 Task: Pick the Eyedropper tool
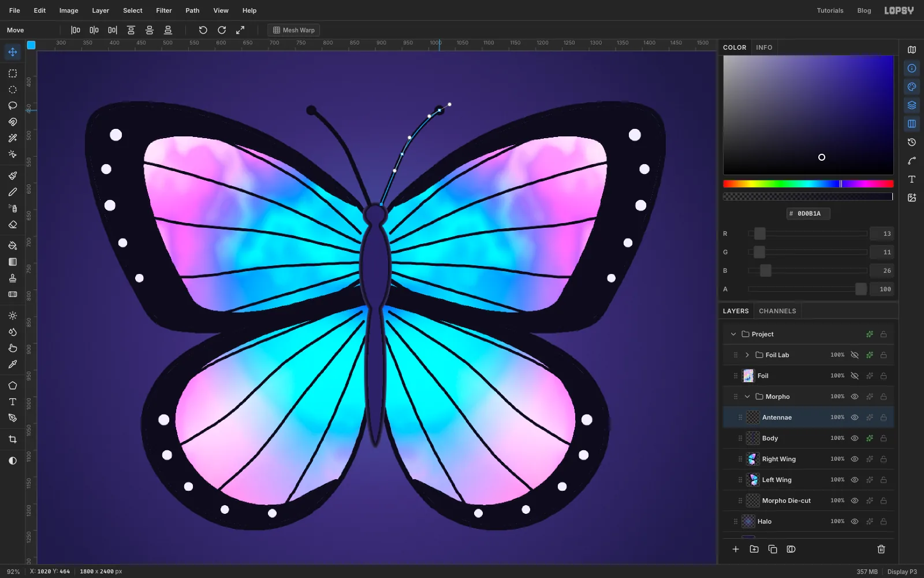[x=13, y=364]
